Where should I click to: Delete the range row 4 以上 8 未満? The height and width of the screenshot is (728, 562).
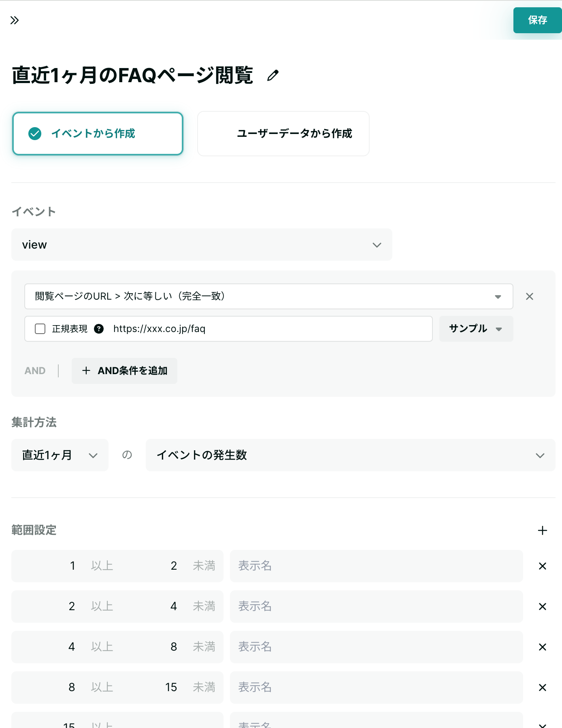tap(543, 647)
